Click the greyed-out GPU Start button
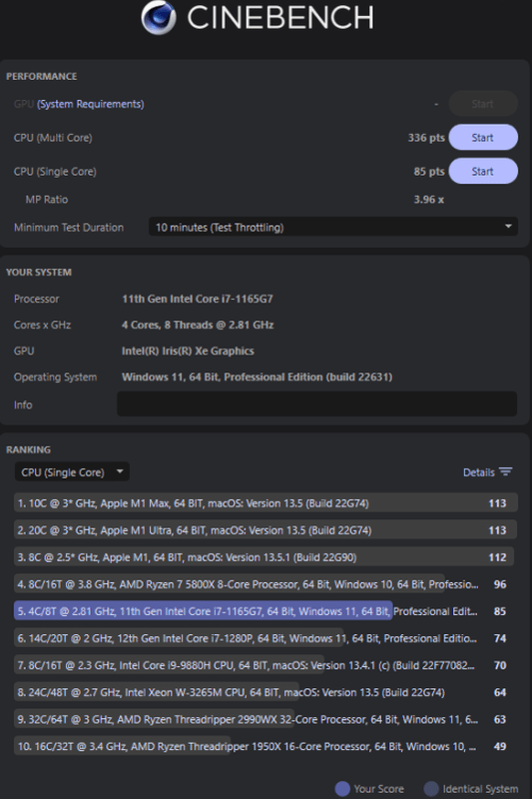The height and width of the screenshot is (799, 532). pos(483,104)
